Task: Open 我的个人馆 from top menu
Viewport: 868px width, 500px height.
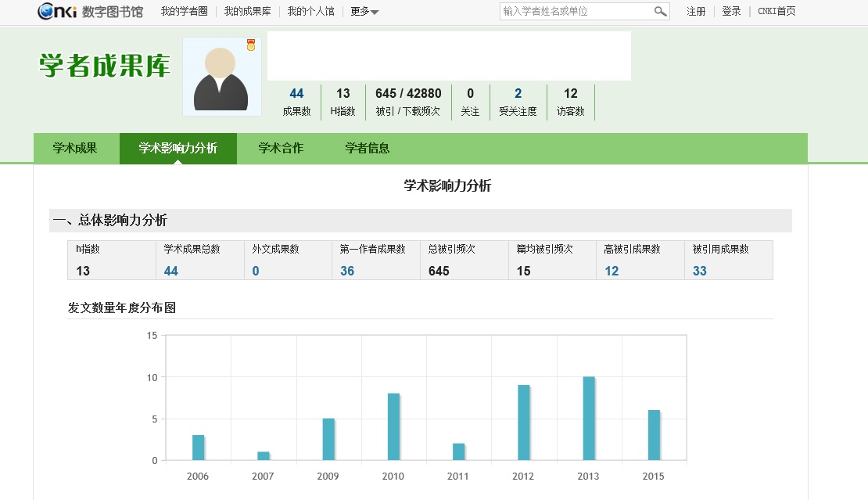Action: (310, 12)
